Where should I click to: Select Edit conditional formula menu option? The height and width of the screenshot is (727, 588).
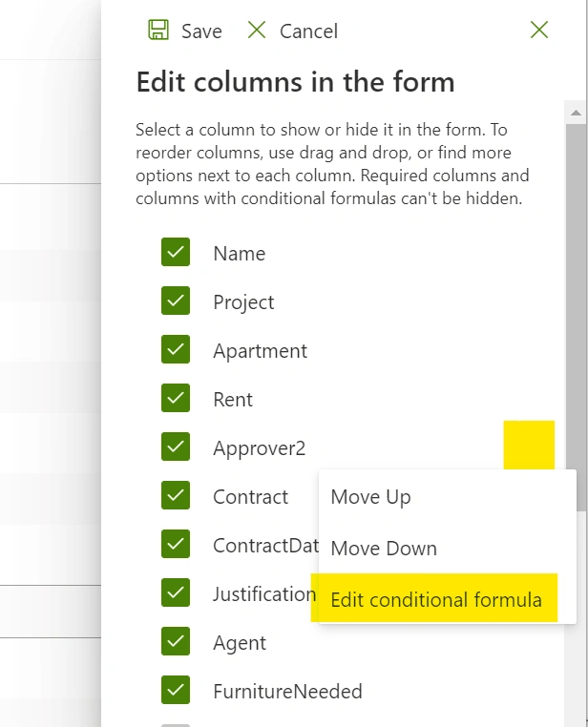tap(436, 599)
